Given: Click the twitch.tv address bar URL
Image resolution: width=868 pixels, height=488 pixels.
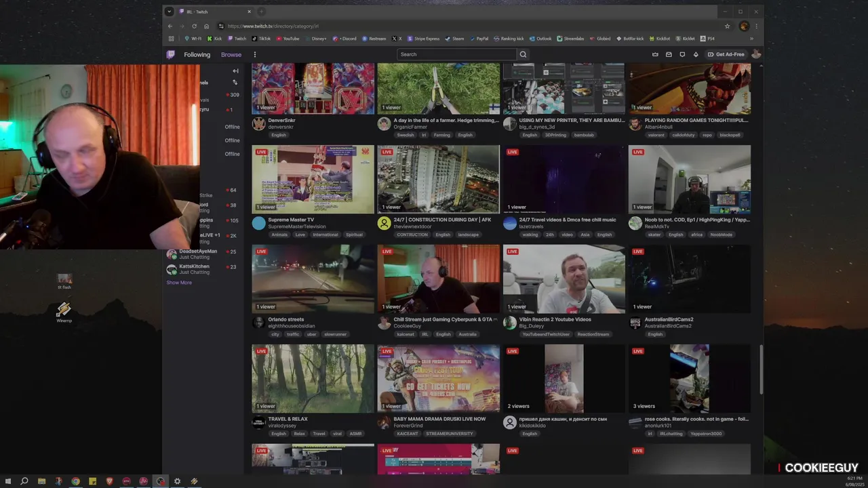Looking at the screenshot, I should 273,26.
